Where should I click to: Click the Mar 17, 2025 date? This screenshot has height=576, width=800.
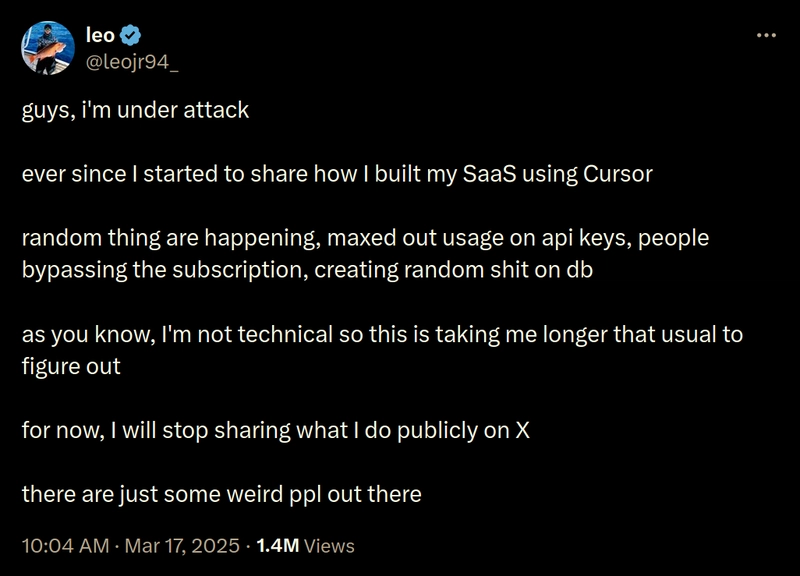click(x=182, y=546)
